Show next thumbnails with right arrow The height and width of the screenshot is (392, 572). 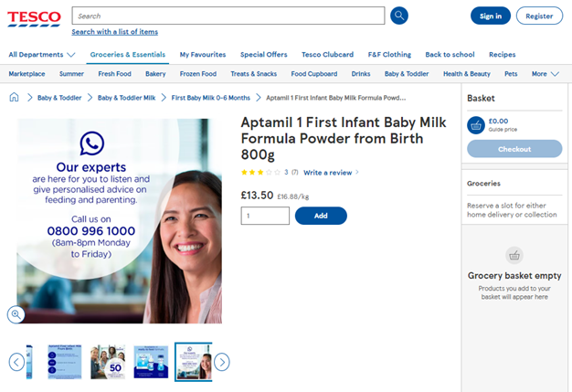tap(222, 362)
